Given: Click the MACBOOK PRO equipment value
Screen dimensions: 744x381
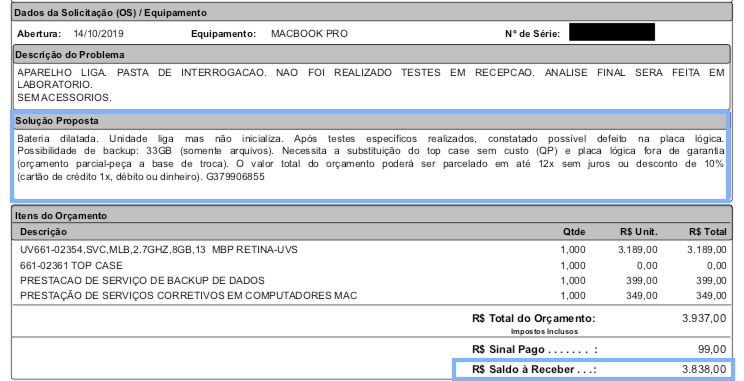Looking at the screenshot, I should point(309,34).
